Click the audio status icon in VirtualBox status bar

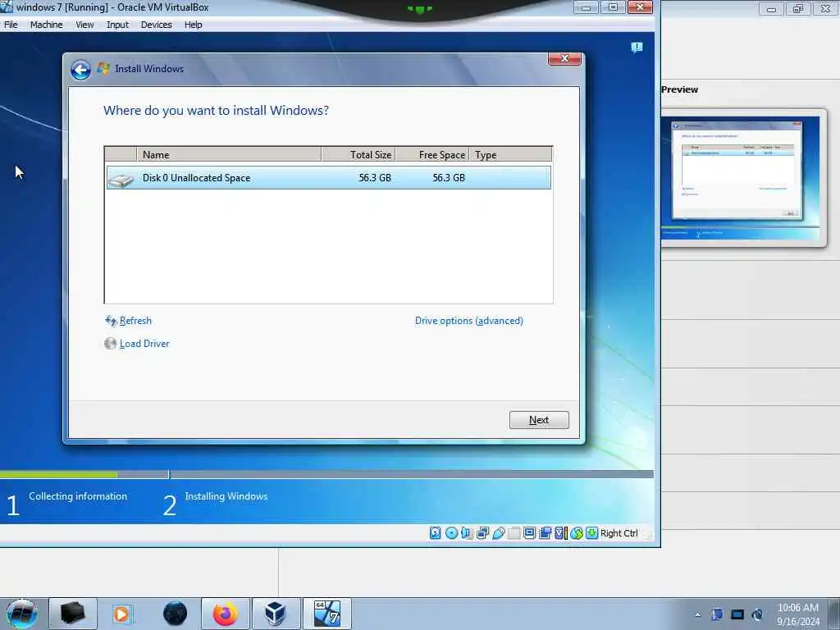click(x=467, y=533)
